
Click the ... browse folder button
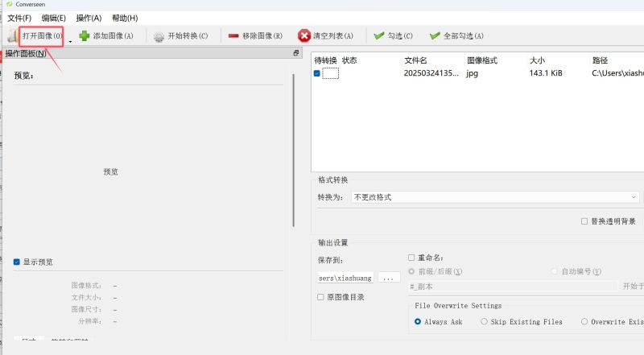tap(389, 278)
